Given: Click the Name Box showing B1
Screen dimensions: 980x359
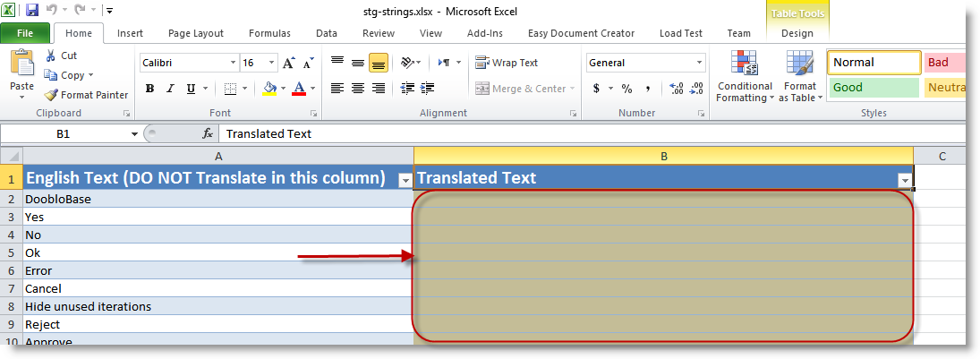Looking at the screenshot, I should click(64, 134).
